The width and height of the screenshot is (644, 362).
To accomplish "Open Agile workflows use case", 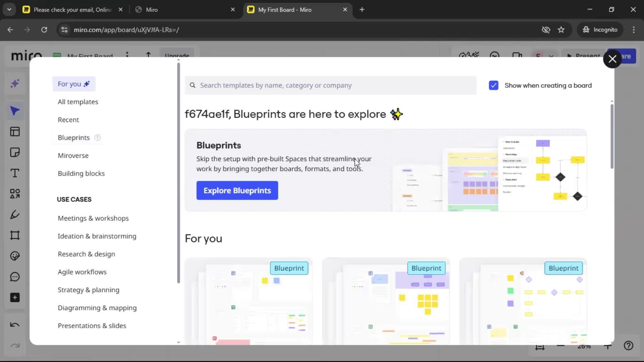I will coord(82,272).
